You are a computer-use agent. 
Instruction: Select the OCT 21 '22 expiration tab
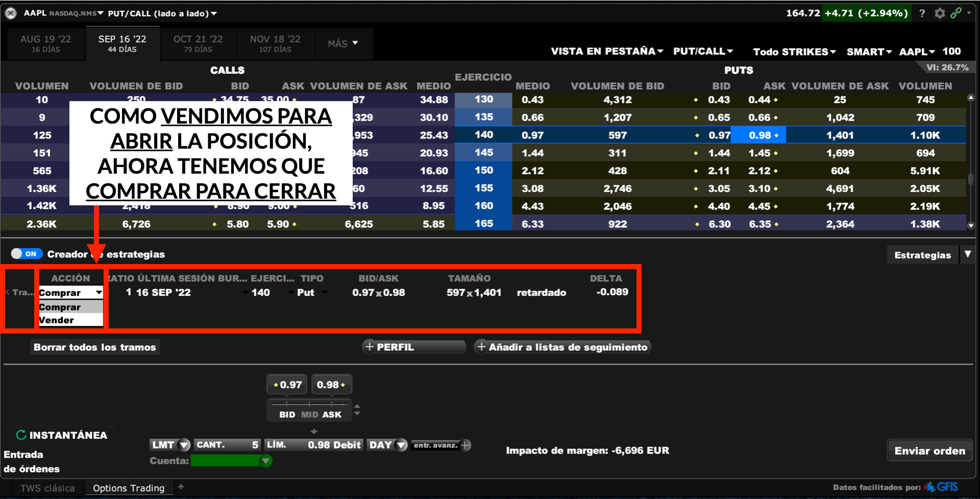198,43
